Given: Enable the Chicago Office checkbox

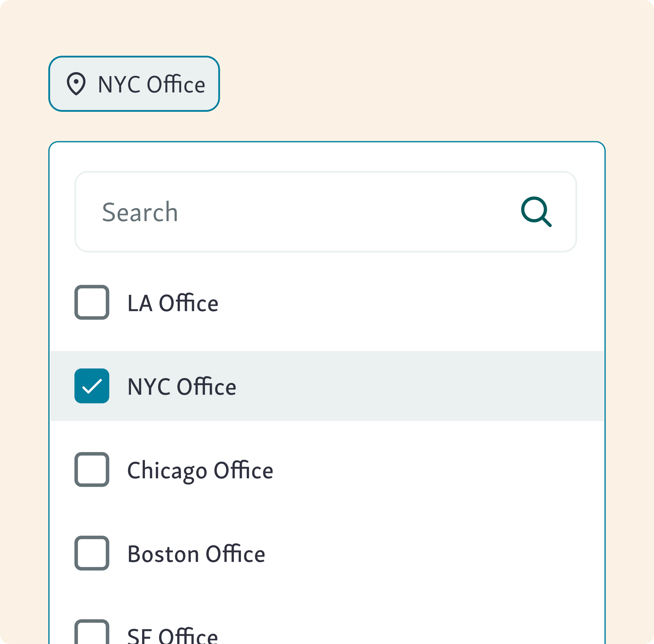Looking at the screenshot, I should click(x=91, y=469).
